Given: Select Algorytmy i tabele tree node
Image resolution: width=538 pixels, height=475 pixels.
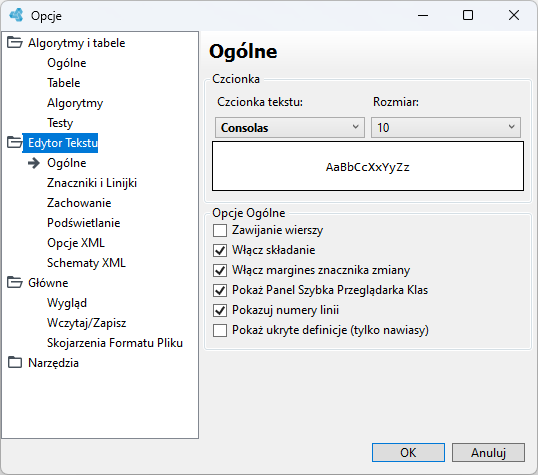Looking at the screenshot, I should (77, 43).
